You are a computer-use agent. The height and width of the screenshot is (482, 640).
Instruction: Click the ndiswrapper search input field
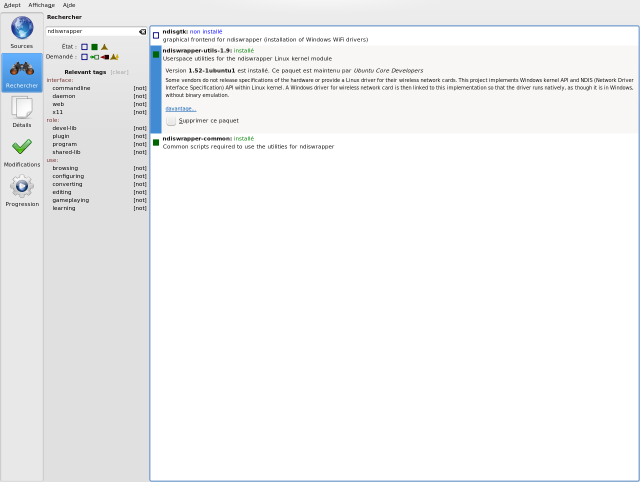point(90,31)
